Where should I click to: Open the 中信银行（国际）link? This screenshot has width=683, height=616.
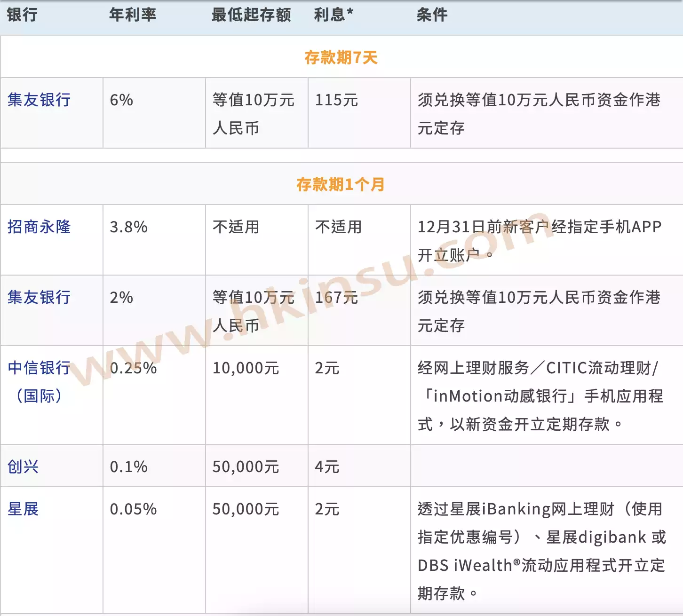pos(39,382)
